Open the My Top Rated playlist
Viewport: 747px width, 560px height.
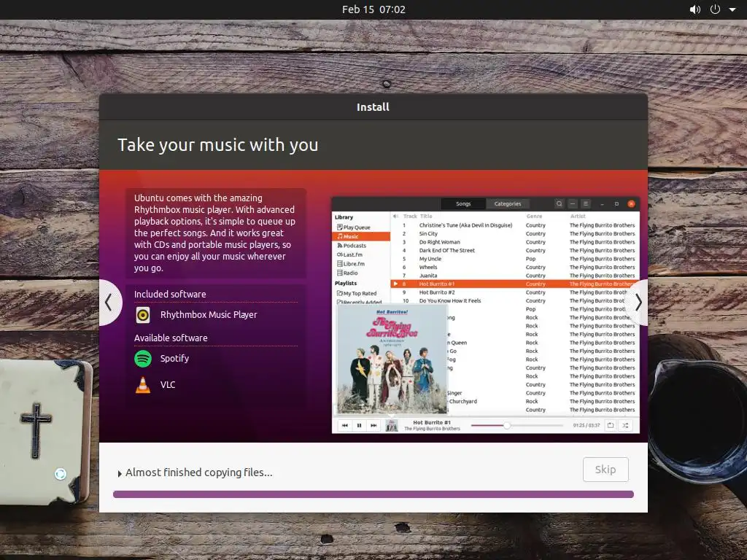click(357, 293)
